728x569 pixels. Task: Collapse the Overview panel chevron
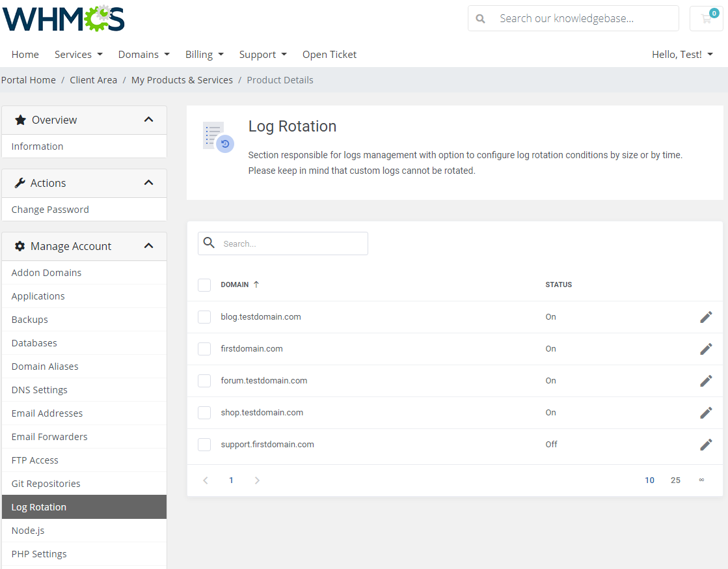click(x=148, y=119)
